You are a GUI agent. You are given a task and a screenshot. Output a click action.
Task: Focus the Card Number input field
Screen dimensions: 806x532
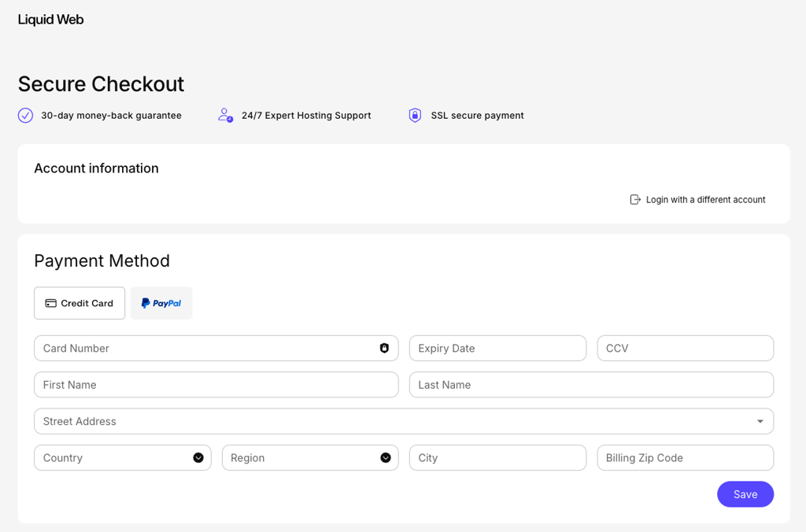point(216,348)
